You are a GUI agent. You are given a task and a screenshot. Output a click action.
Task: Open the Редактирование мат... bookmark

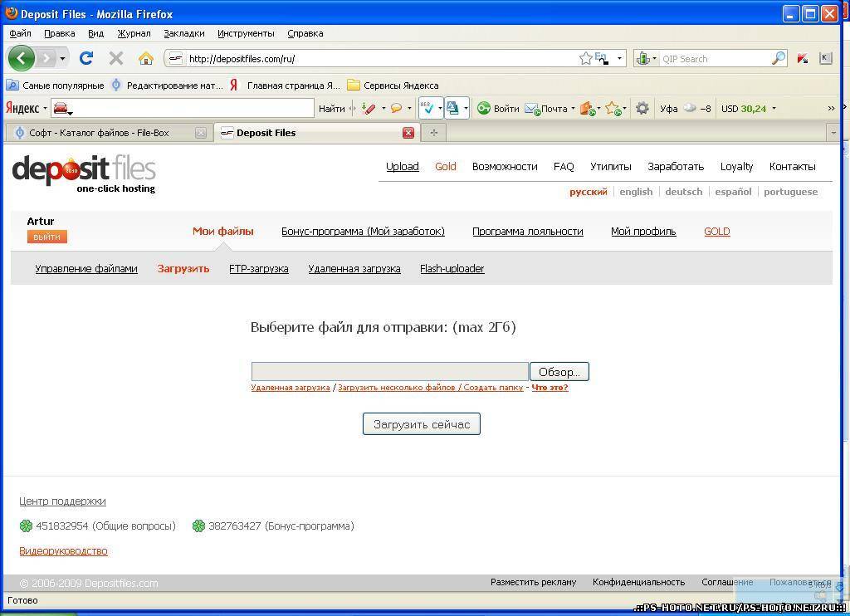(167, 86)
